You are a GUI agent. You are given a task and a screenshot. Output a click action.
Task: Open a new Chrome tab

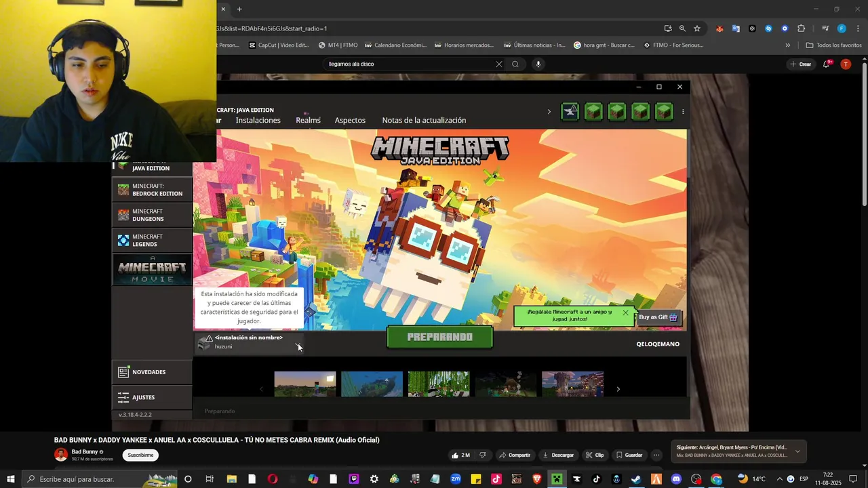click(239, 9)
